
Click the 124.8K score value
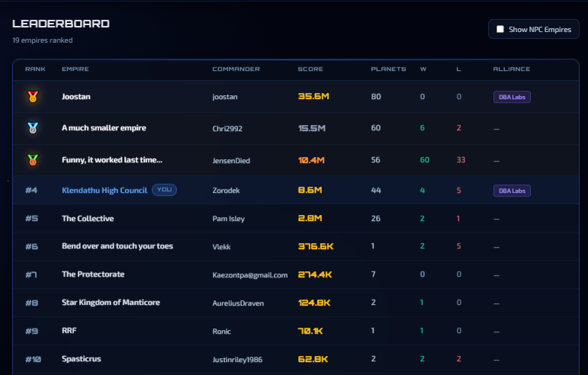pos(314,303)
